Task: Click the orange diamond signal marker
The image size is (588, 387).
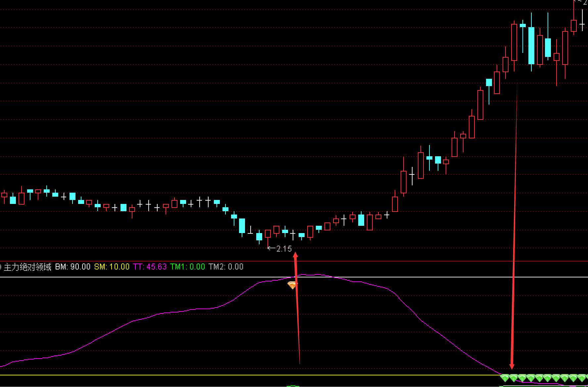Action: pyautogui.click(x=292, y=285)
